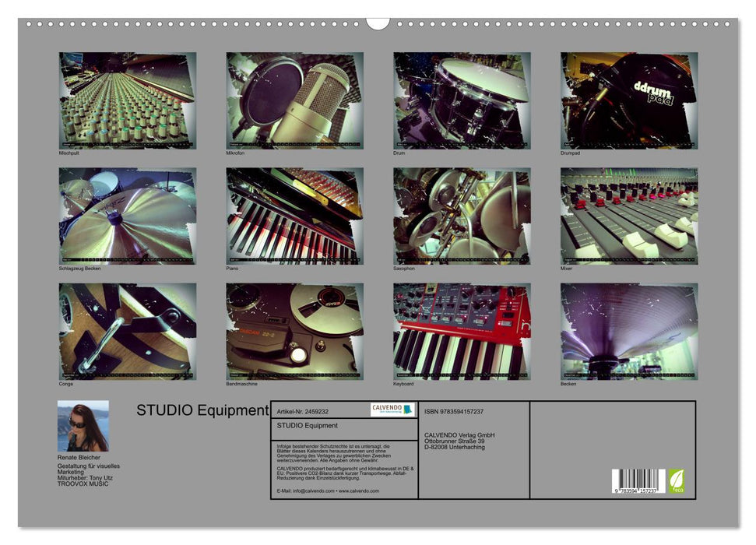
Task: Click the Drumpad caption
Action: pos(570,153)
